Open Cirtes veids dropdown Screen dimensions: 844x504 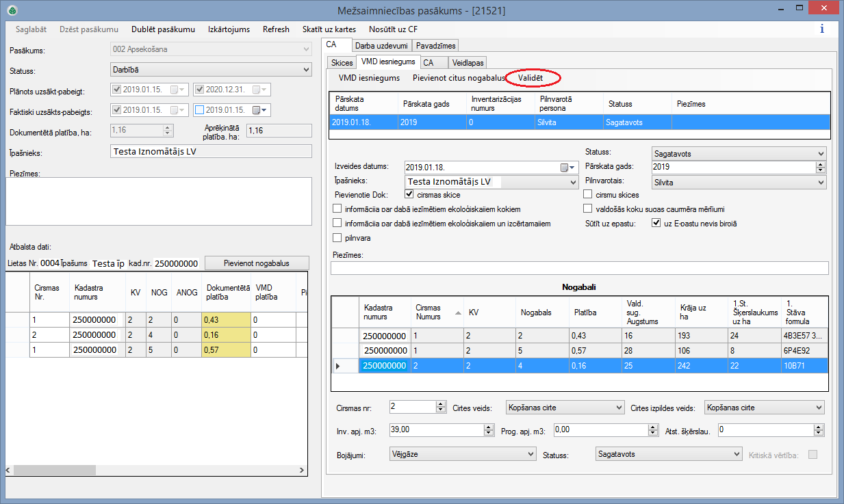tap(619, 408)
